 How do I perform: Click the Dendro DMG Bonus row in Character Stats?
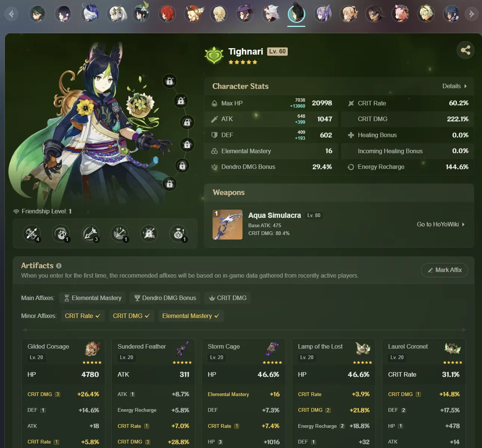coord(271,167)
